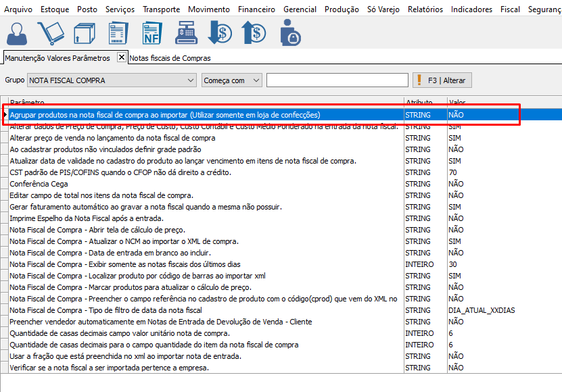
Task: Click the NF nota fiscal icon
Action: (x=151, y=33)
